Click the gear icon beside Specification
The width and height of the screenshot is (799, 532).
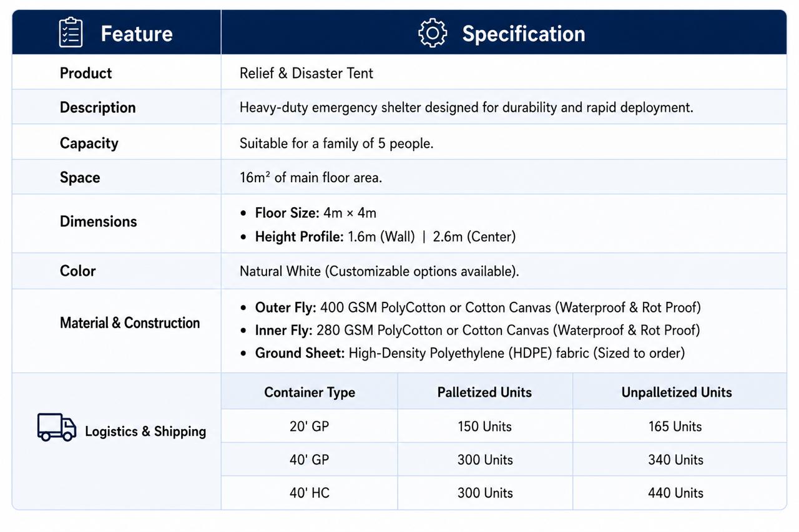[433, 33]
